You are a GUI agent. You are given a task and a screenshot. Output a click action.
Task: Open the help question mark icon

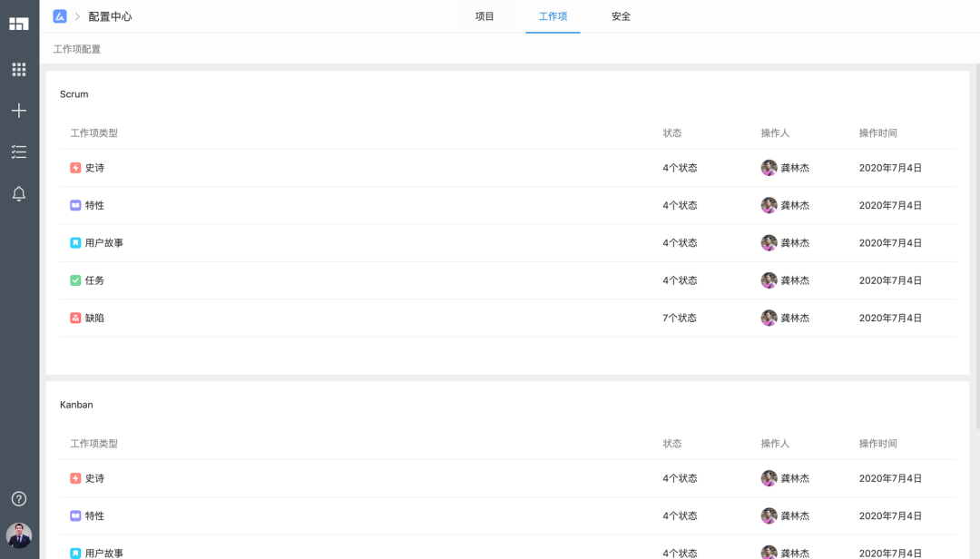[x=19, y=498]
